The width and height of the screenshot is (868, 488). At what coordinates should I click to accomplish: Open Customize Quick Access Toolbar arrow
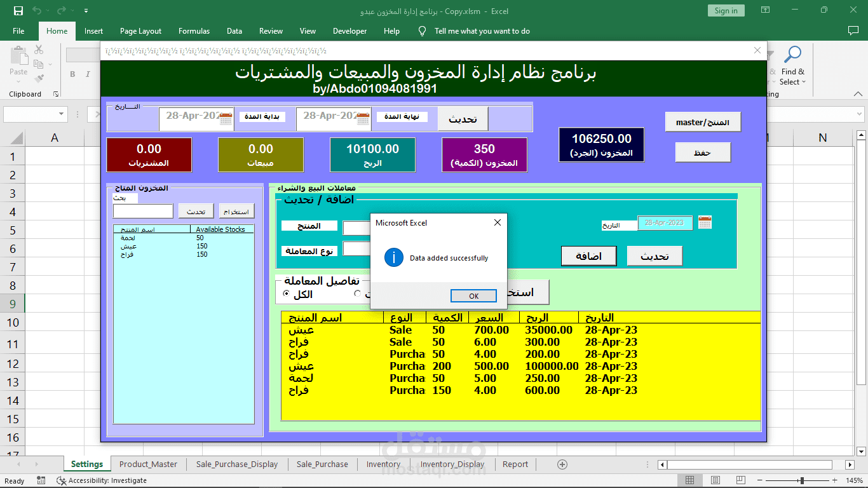pyautogui.click(x=86, y=11)
